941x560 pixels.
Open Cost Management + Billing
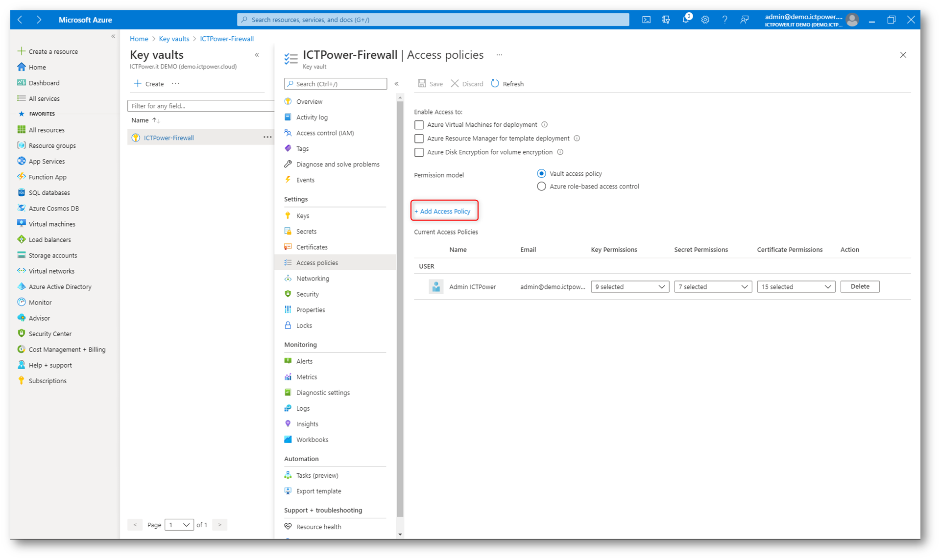[67, 350]
